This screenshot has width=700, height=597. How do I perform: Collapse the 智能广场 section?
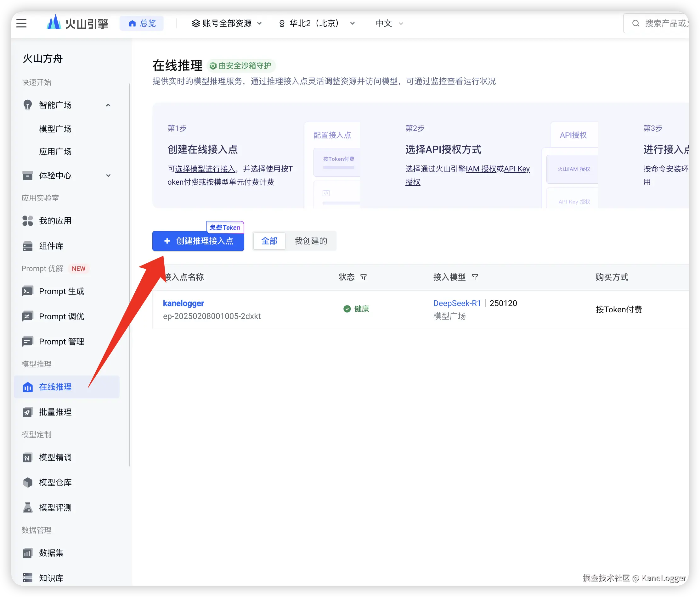[x=108, y=105]
